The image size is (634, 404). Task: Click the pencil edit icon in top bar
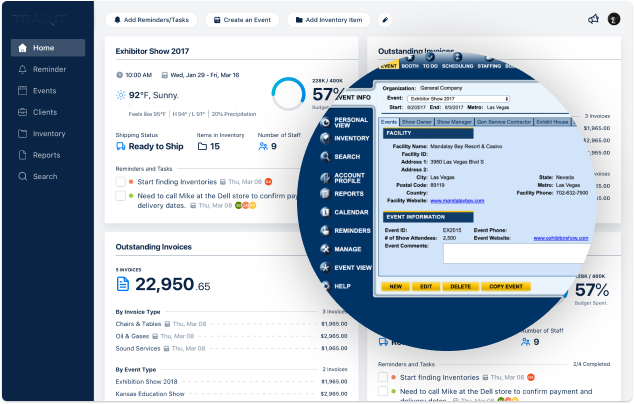tap(385, 20)
